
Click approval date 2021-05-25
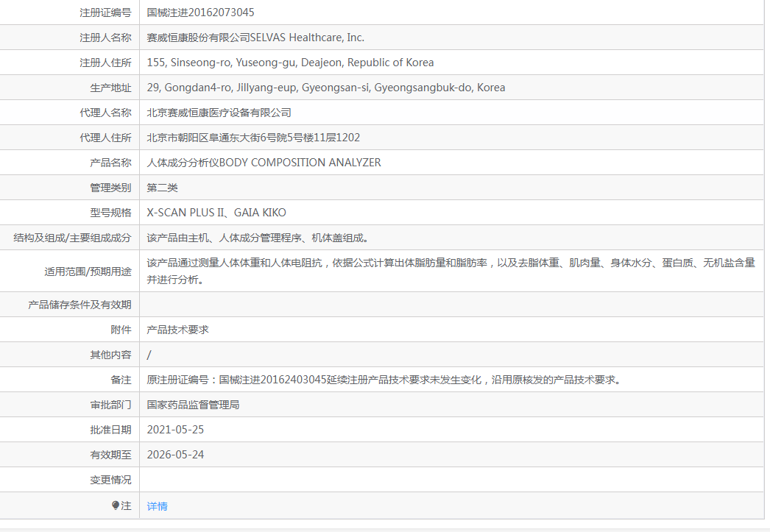[x=175, y=430]
